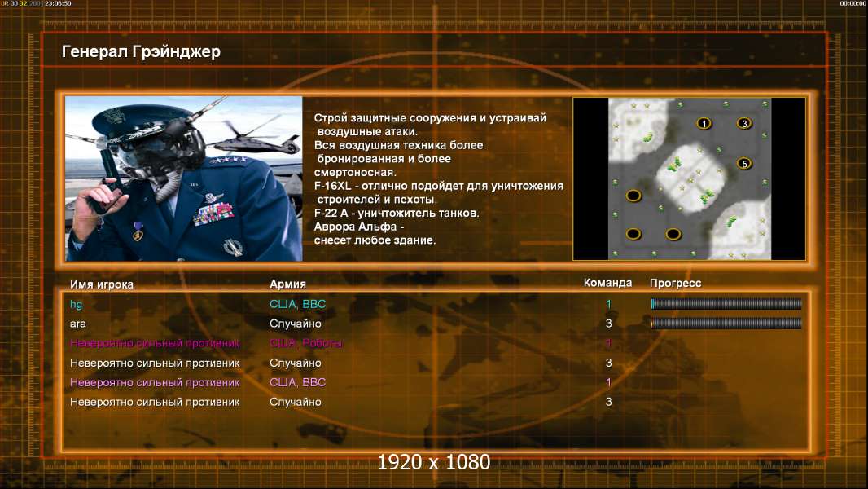868x489 pixels.
Task: Click start position 1 on the minimap
Action: point(704,124)
